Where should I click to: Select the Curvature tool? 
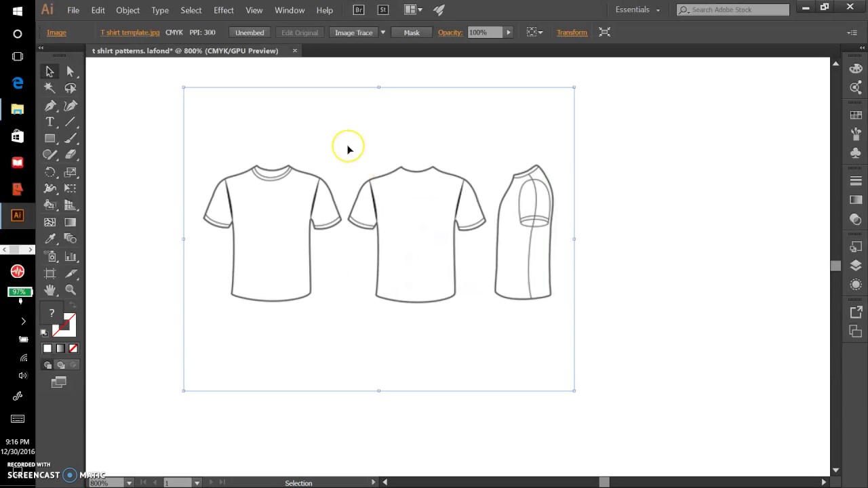71,106
